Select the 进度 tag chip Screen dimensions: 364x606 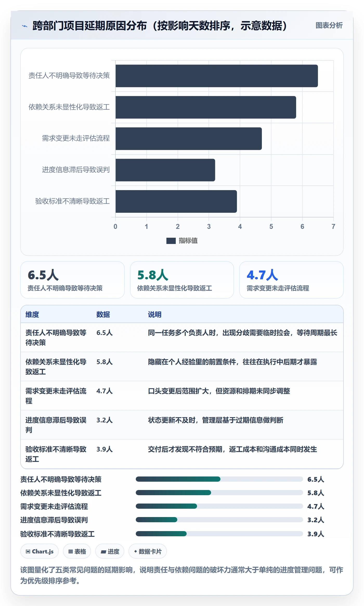pos(110,551)
